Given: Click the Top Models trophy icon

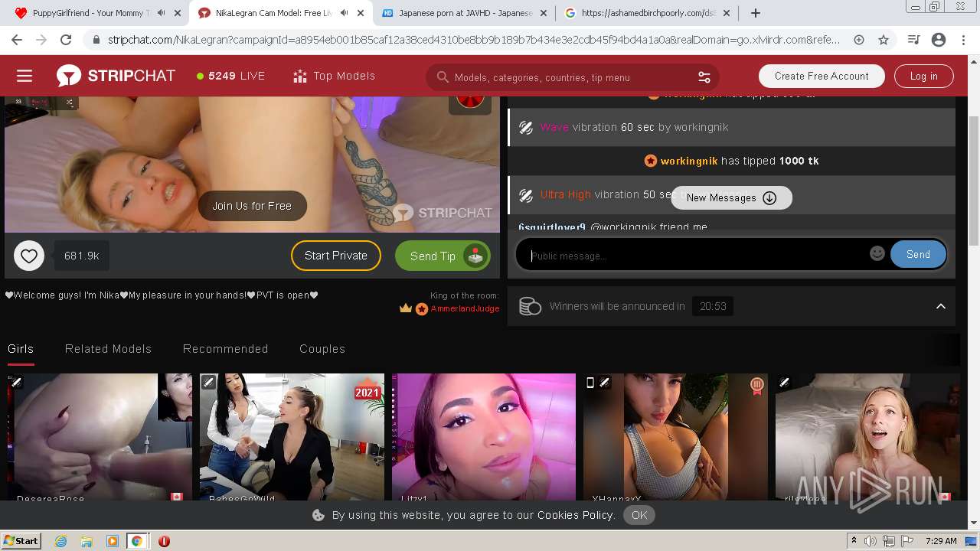Looking at the screenshot, I should click(300, 76).
